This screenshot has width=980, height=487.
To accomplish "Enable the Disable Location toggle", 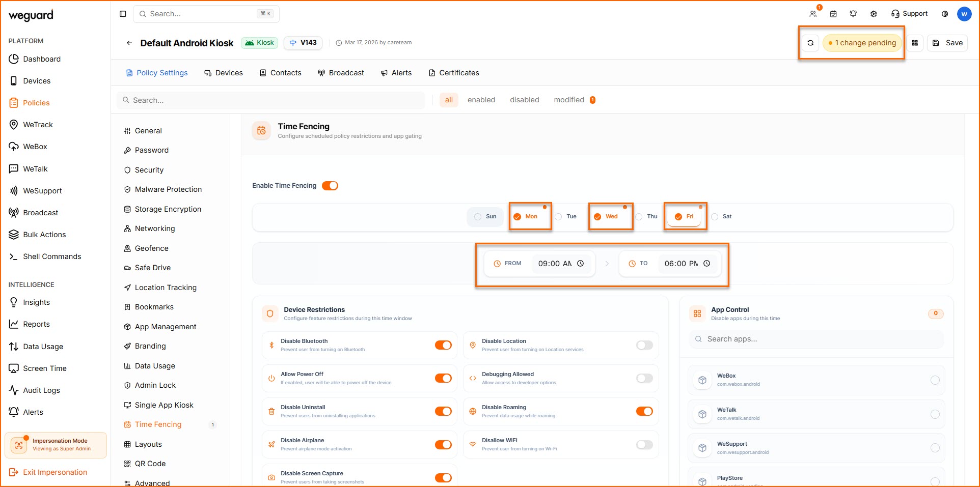I will 644,346.
